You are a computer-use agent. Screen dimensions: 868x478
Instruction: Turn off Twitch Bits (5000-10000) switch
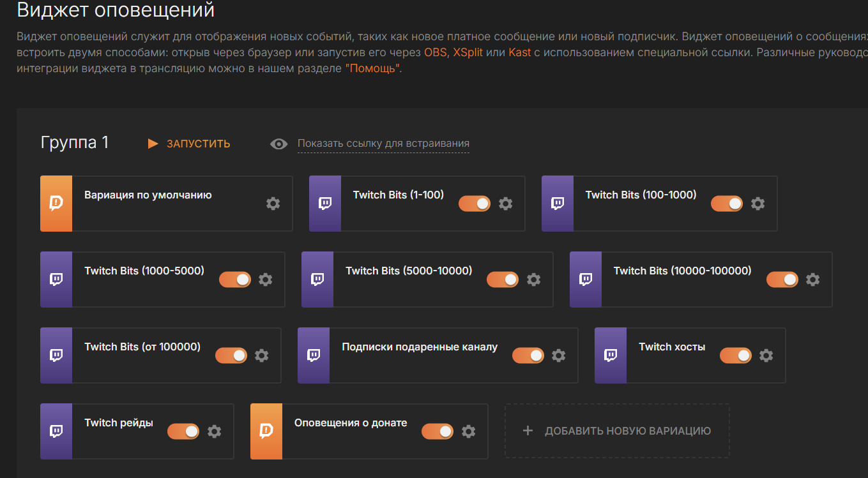click(503, 280)
